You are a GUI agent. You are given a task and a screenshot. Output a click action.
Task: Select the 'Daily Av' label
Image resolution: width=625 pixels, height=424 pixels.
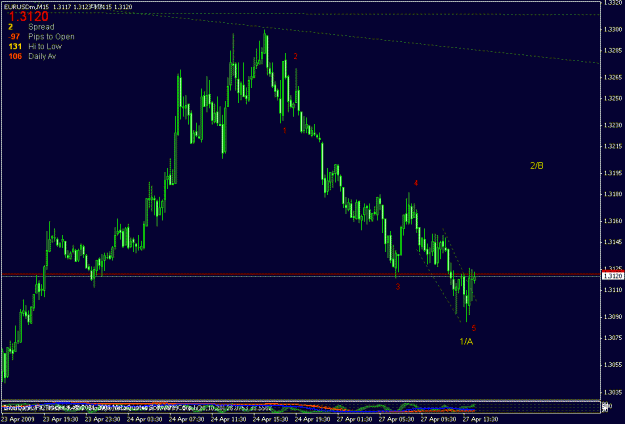[x=42, y=57]
